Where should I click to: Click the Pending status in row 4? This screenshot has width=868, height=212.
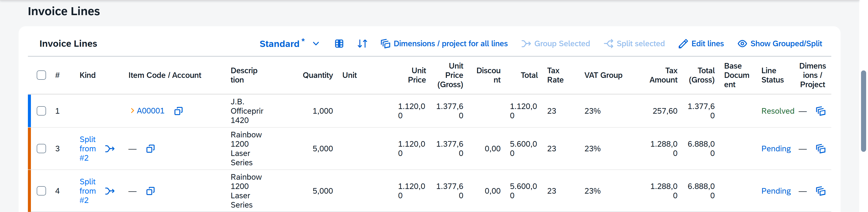[776, 191]
